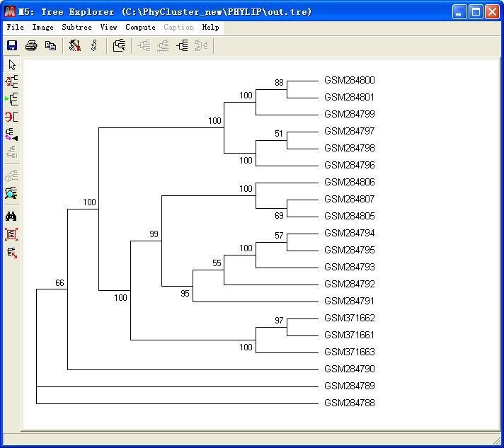
Task: Click the red fit-tree-to-window icon
Action: click(11, 234)
